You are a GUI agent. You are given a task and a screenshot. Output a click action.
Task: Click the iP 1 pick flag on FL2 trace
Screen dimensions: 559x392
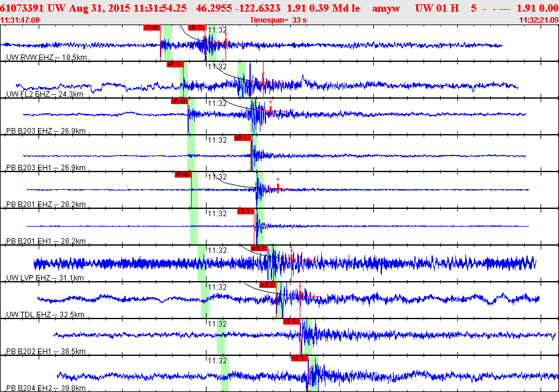(175, 64)
